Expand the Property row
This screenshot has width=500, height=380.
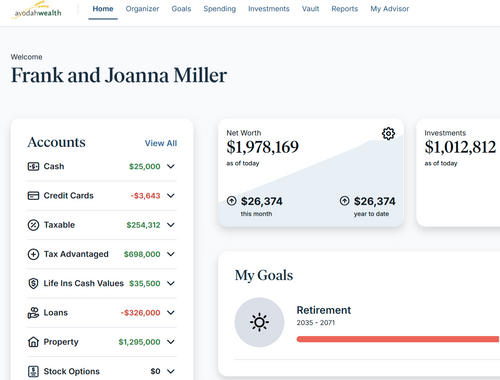(x=171, y=342)
